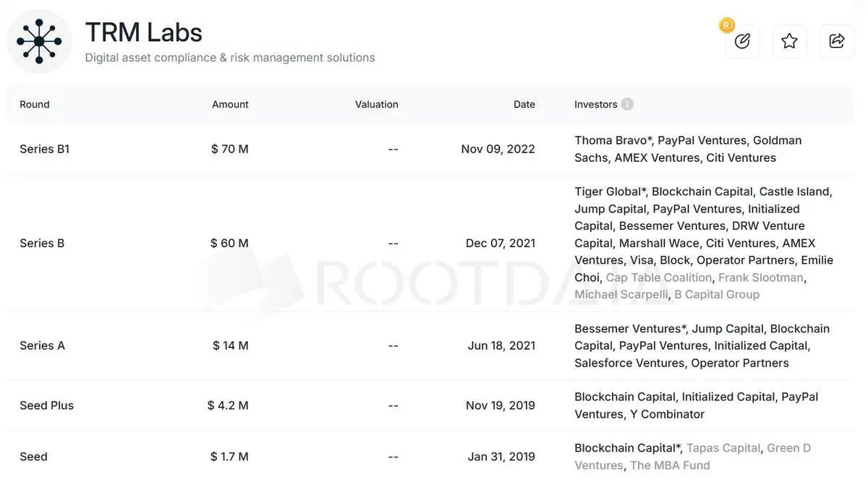Click the $ 1.7 M amount
868x490 pixels.
[x=229, y=457]
